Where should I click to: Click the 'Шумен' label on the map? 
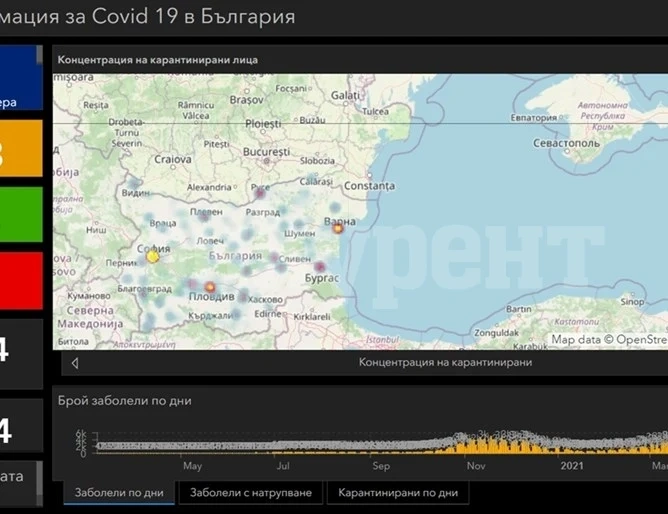pos(299,233)
